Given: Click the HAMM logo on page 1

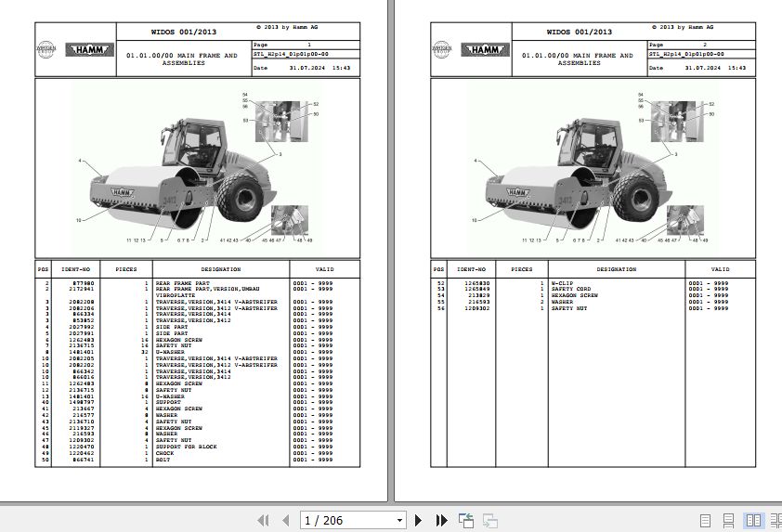Looking at the screenshot, I should 90,50.
